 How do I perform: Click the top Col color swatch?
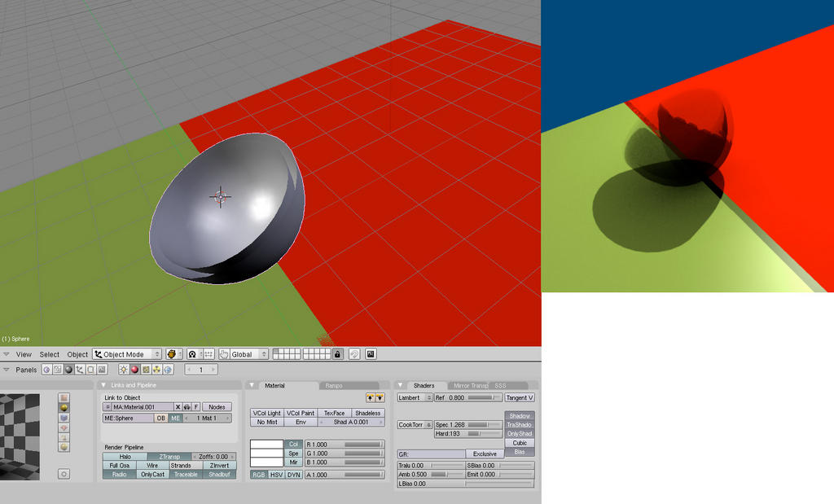coord(266,445)
